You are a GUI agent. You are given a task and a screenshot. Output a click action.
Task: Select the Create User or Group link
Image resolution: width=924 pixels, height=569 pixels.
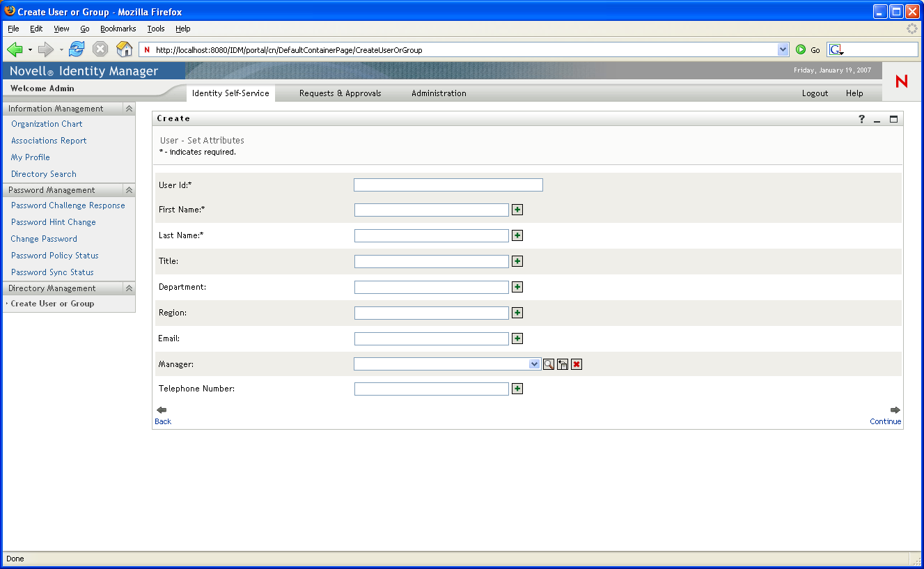click(x=52, y=304)
